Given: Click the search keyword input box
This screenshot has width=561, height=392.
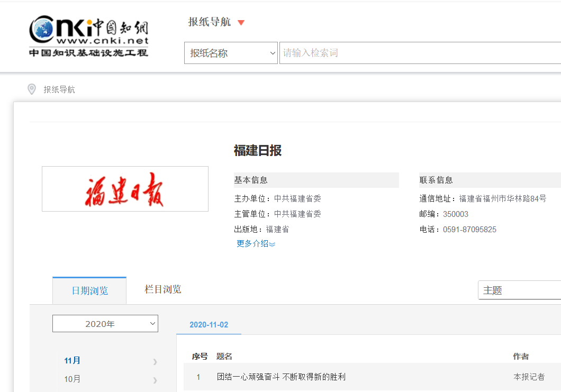Looking at the screenshot, I should pos(418,53).
